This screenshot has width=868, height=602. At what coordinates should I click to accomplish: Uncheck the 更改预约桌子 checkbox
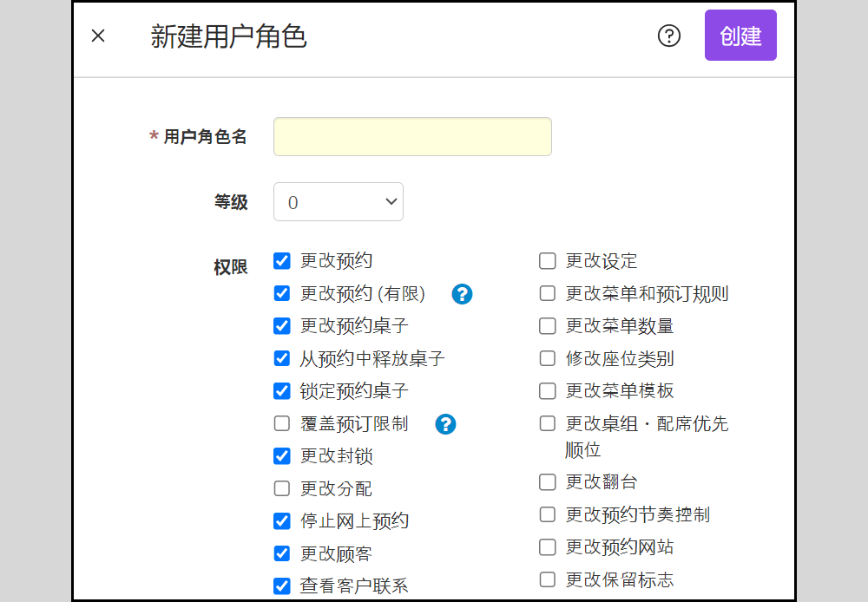[282, 326]
